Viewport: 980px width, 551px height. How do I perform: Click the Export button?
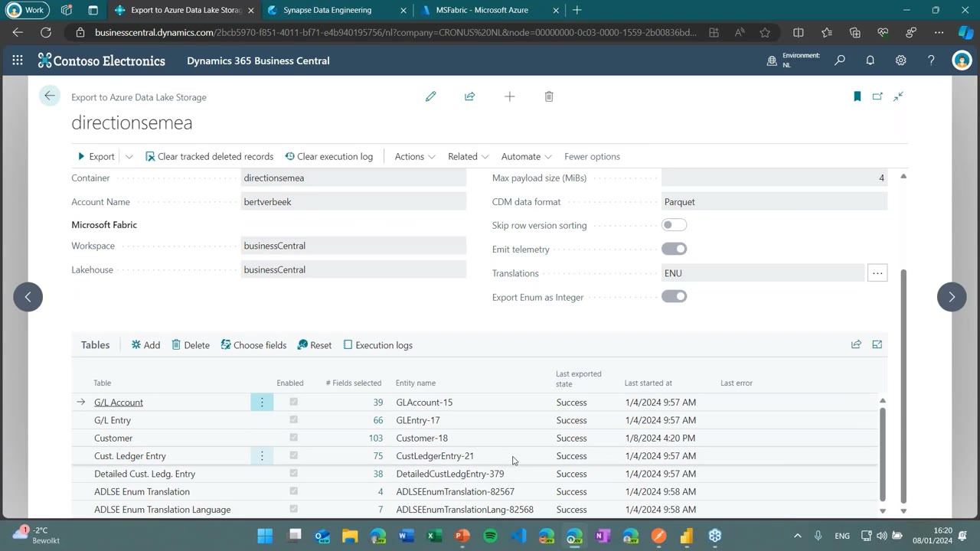(96, 157)
